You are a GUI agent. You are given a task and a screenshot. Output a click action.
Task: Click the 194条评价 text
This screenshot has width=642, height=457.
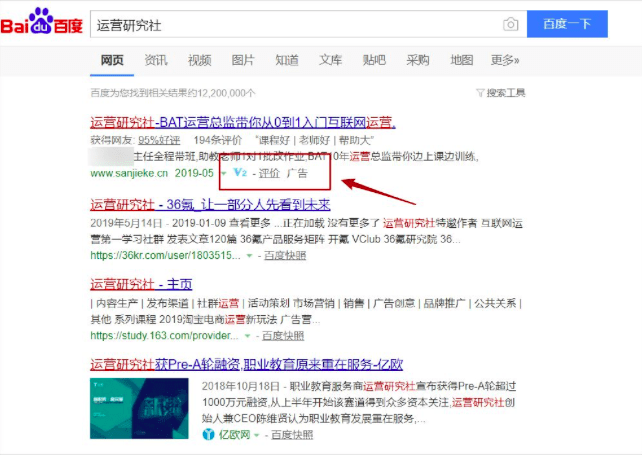pyautogui.click(x=217, y=140)
